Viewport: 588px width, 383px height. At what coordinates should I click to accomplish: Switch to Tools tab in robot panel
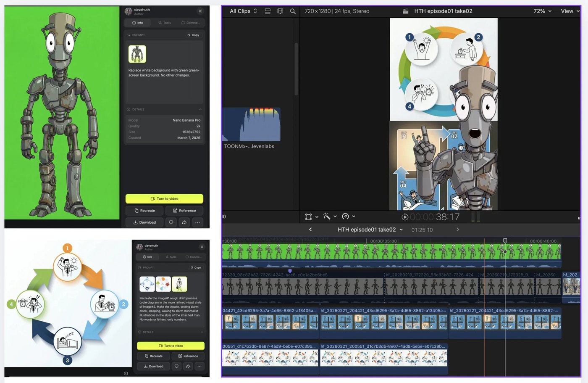[x=165, y=23]
